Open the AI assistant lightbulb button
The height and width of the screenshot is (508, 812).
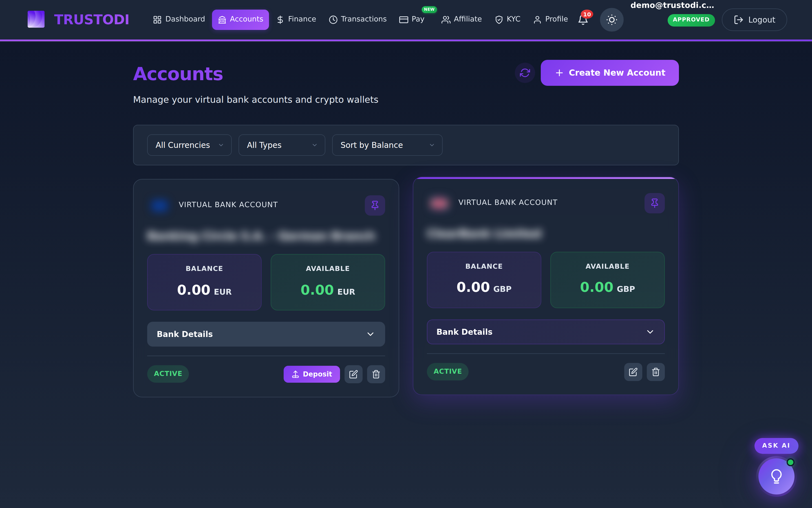click(x=776, y=476)
